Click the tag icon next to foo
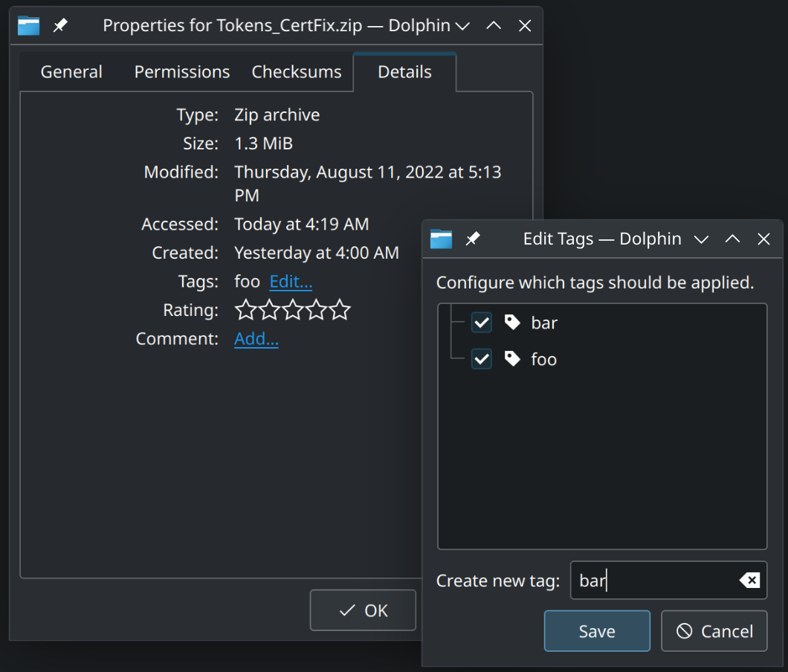Screen dimensions: 788x672 pos(512,359)
